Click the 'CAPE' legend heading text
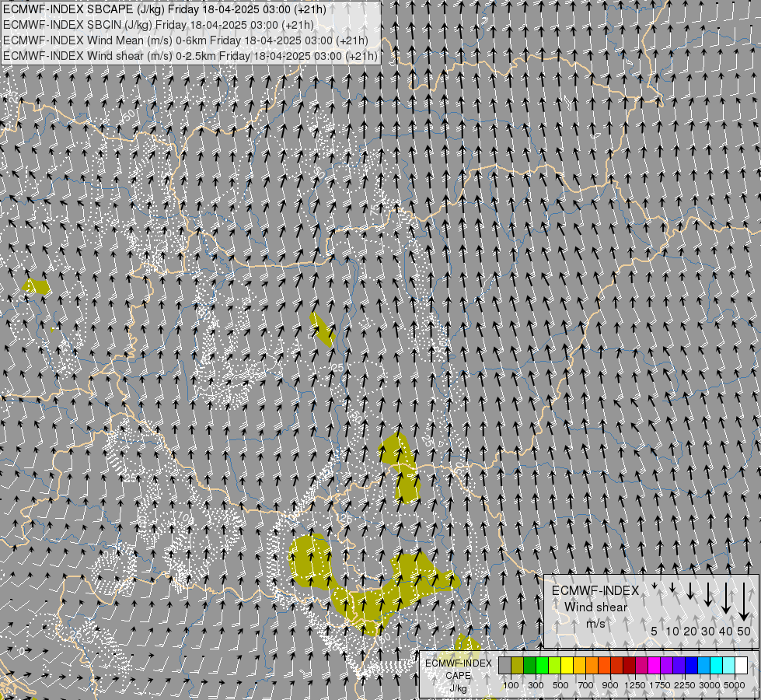Screen dimensions: 761x700 pos(458,676)
